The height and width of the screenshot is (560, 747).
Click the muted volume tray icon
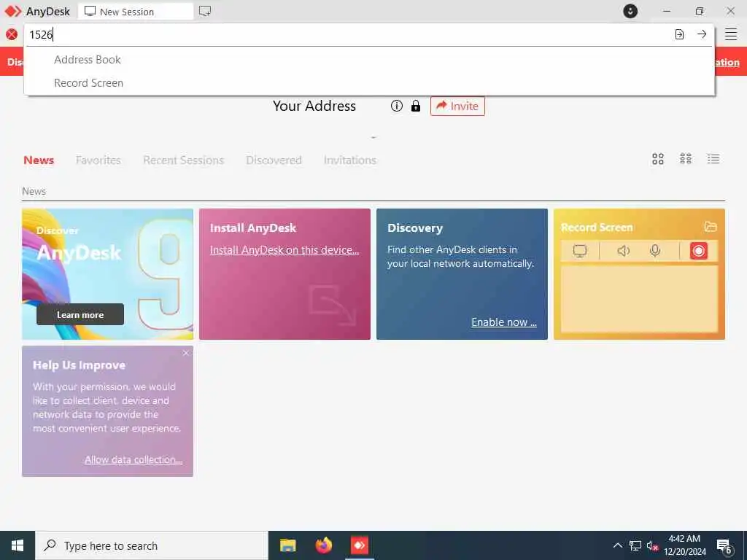coord(652,545)
